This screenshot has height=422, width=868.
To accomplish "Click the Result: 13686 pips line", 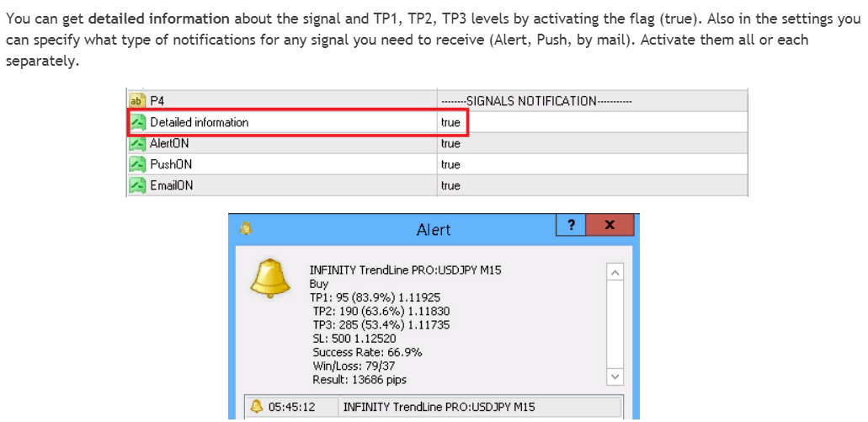I will (359, 380).
